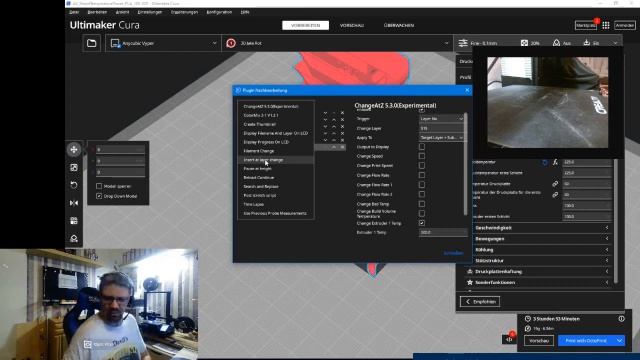
Task: Enable Change Print Speed checkbox
Action: pyautogui.click(x=422, y=165)
